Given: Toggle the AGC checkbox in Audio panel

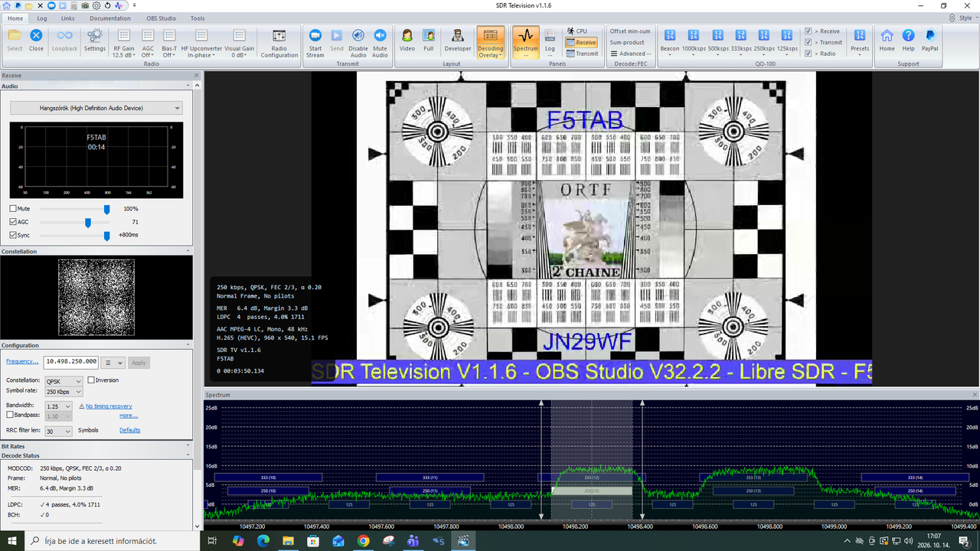Looking at the screenshot, I should 13,222.
